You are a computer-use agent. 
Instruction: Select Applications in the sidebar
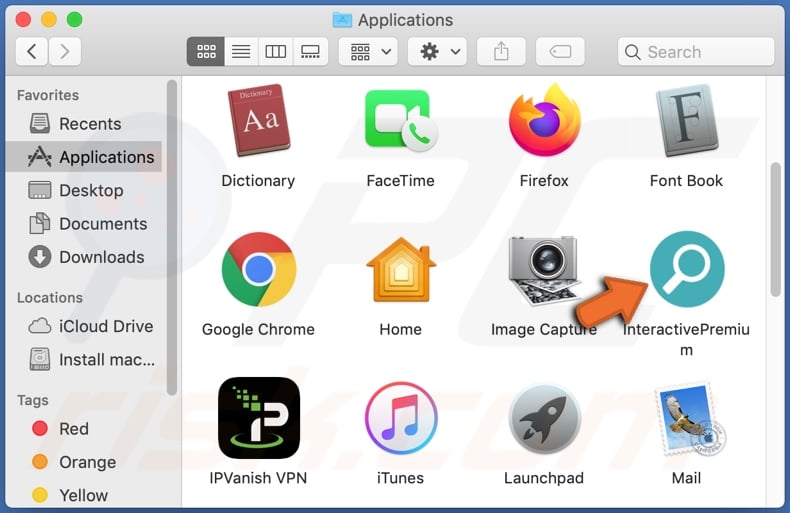coord(84,157)
